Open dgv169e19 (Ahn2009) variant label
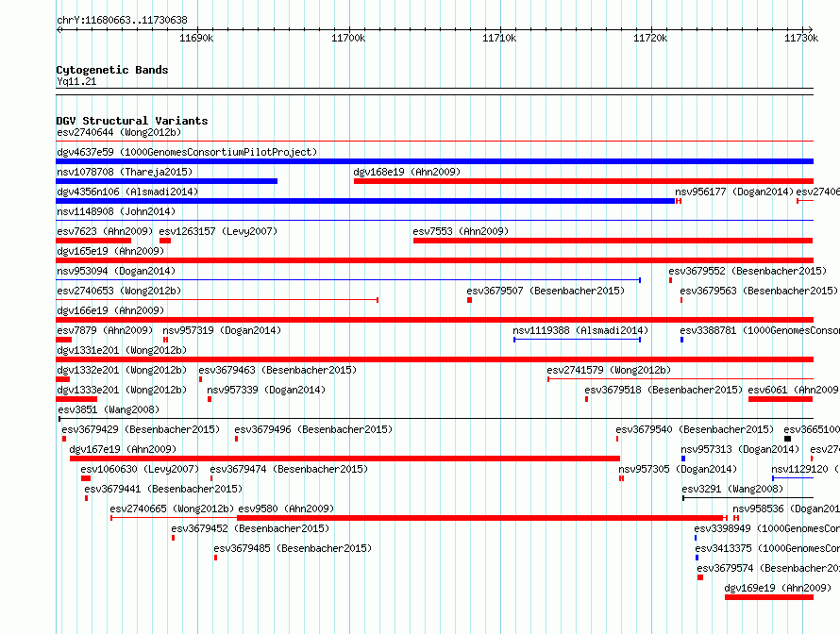The image size is (840, 634). [778, 588]
